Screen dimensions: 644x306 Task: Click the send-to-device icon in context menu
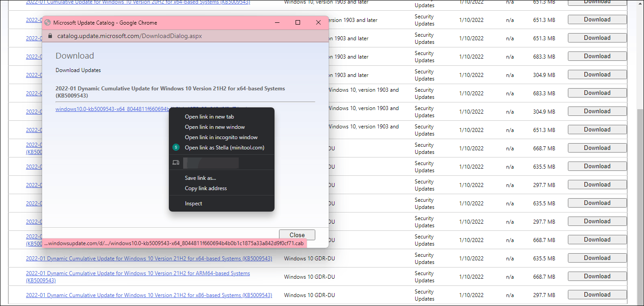tap(176, 163)
